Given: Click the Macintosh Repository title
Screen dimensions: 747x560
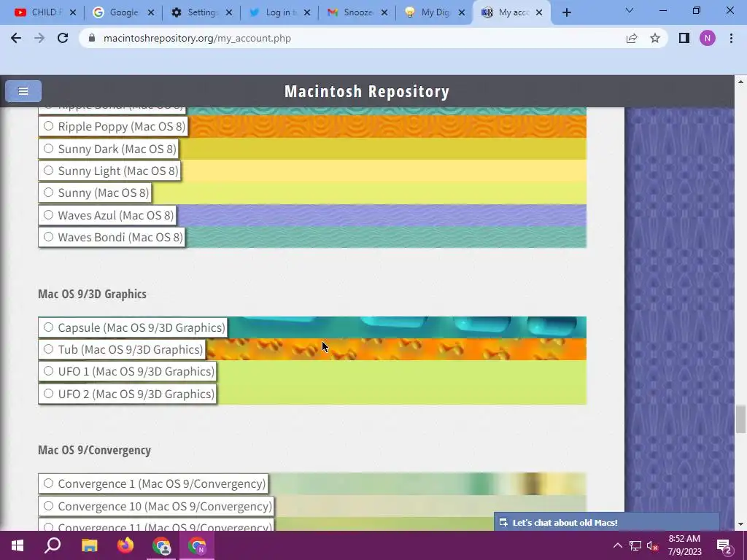Looking at the screenshot, I should pos(367,91).
